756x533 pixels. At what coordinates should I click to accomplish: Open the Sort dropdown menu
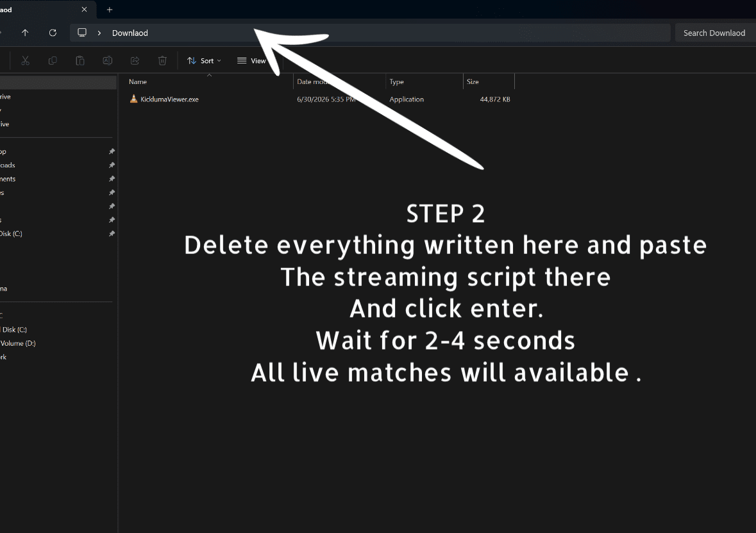(x=204, y=61)
